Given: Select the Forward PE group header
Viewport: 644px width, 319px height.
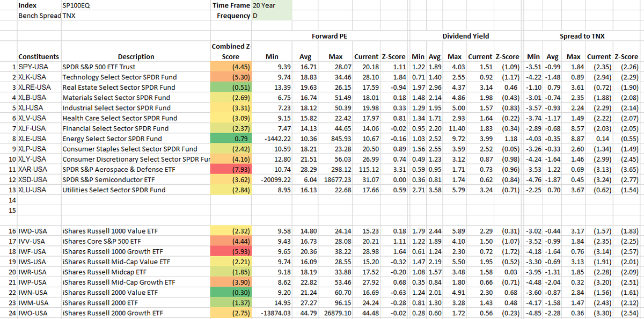Looking at the screenshot, I should [x=330, y=36].
